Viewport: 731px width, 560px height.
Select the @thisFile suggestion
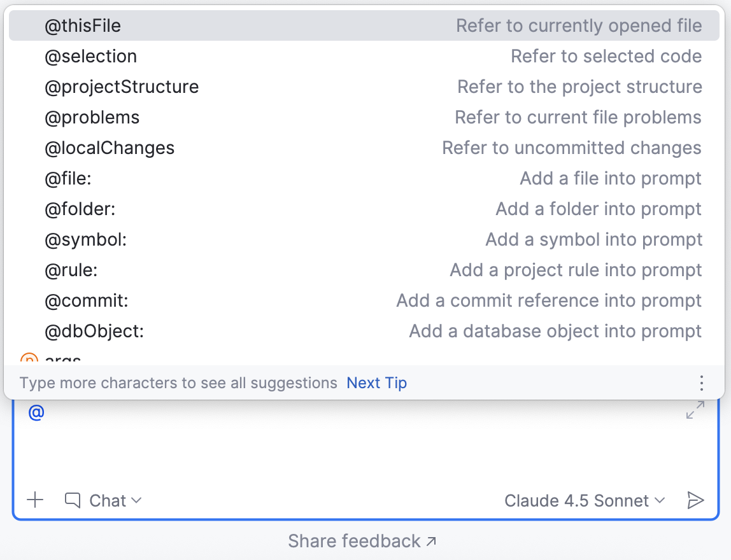coord(83,26)
